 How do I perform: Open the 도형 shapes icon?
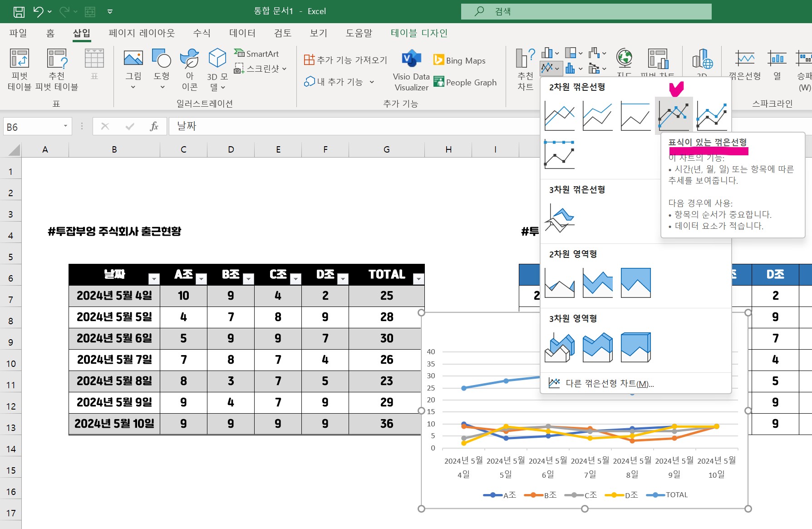pyautogui.click(x=161, y=59)
